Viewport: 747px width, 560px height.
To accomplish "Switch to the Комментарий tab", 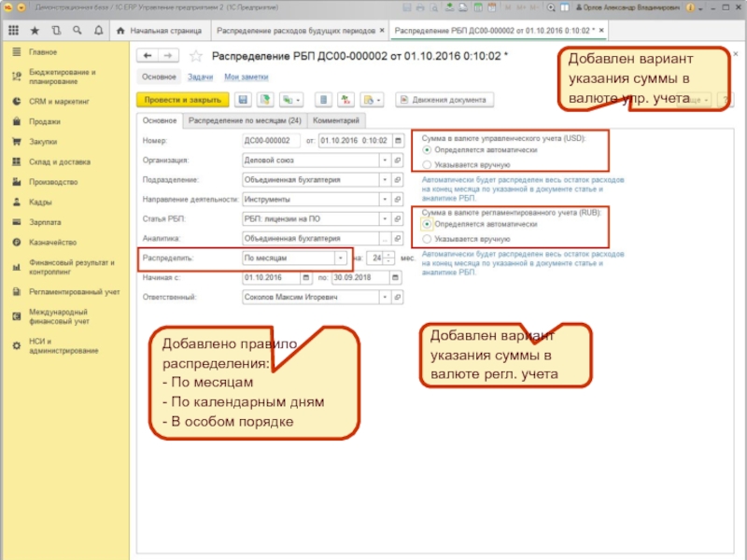I will pos(336,120).
